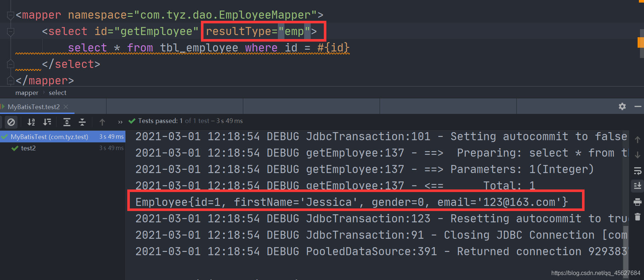Select the test2 tree item

28,148
